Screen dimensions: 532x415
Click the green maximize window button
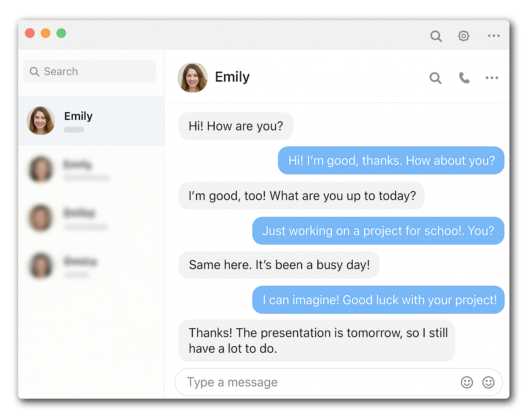(x=61, y=33)
